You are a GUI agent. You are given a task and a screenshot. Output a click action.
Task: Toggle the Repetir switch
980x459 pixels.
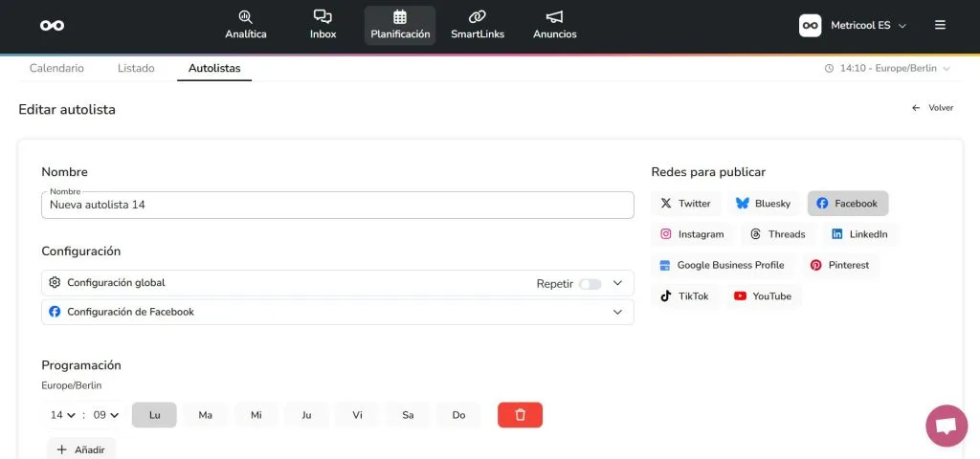pos(590,284)
